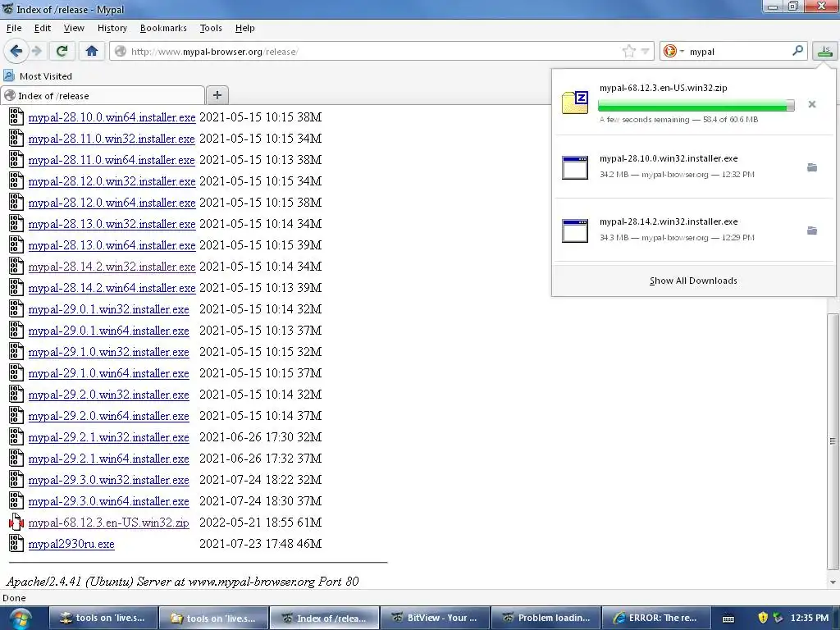
Task: Bookmark this page with the star icon
Action: pos(629,52)
